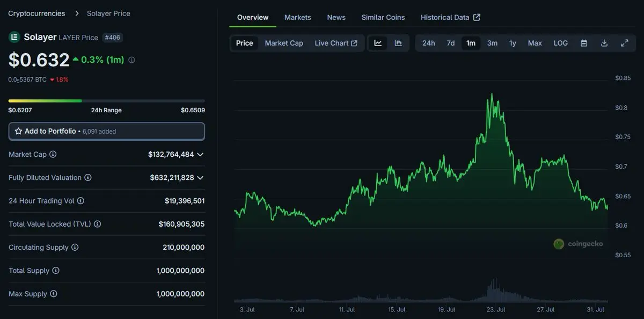Click the $19,396,501 trading volume
The height and width of the screenshot is (319, 644).
click(x=185, y=201)
